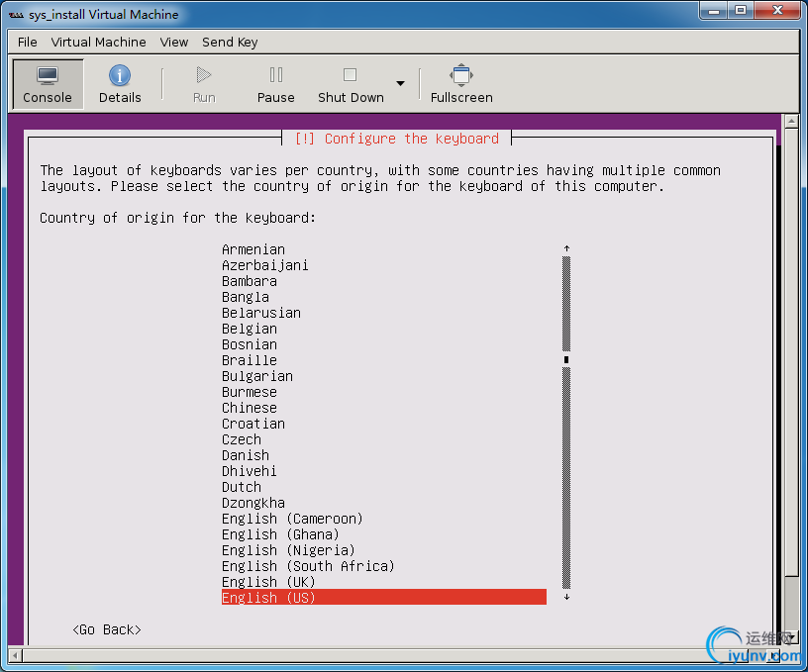Screen dimensions: 808x672
Task: Open the Virtual Machine menu
Action: pos(98,43)
